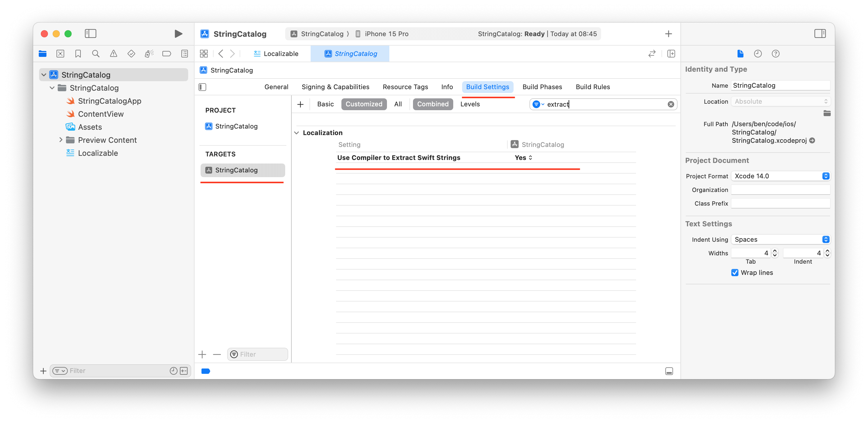Click the navigator sidebar toggle icon
Image resolution: width=868 pixels, height=423 pixels.
[90, 33]
